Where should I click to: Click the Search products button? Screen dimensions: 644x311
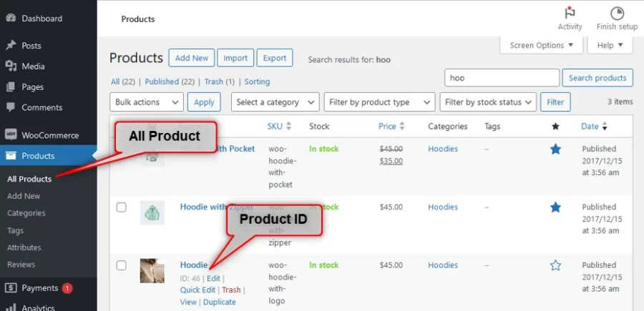[x=597, y=78]
